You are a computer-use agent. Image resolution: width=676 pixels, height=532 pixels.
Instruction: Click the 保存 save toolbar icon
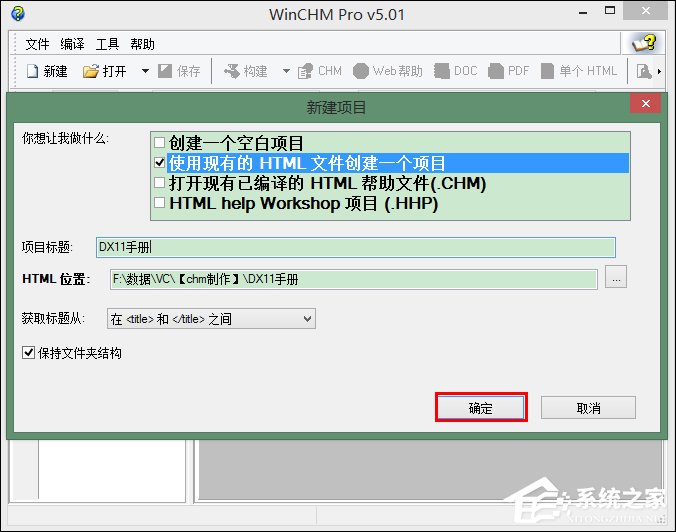[x=165, y=71]
